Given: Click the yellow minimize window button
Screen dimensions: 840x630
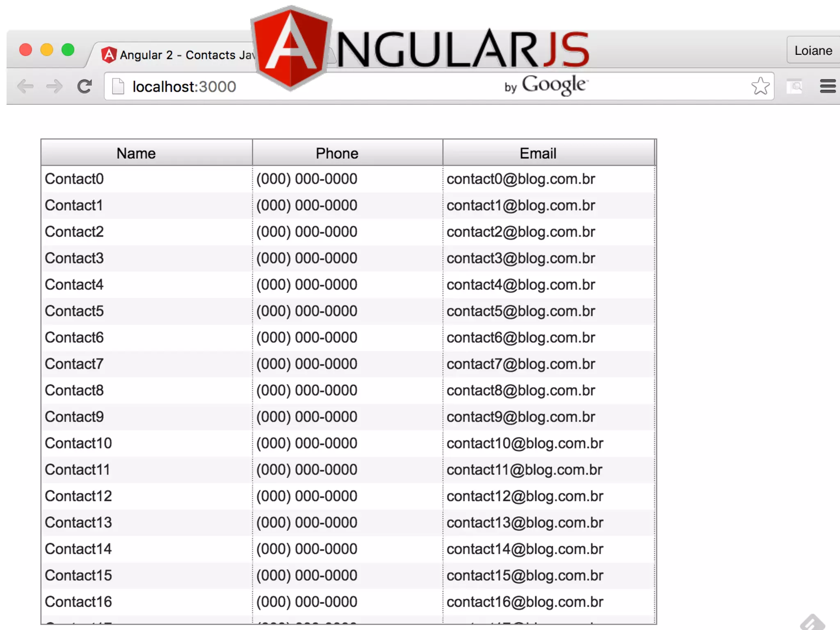Looking at the screenshot, I should click(x=47, y=50).
